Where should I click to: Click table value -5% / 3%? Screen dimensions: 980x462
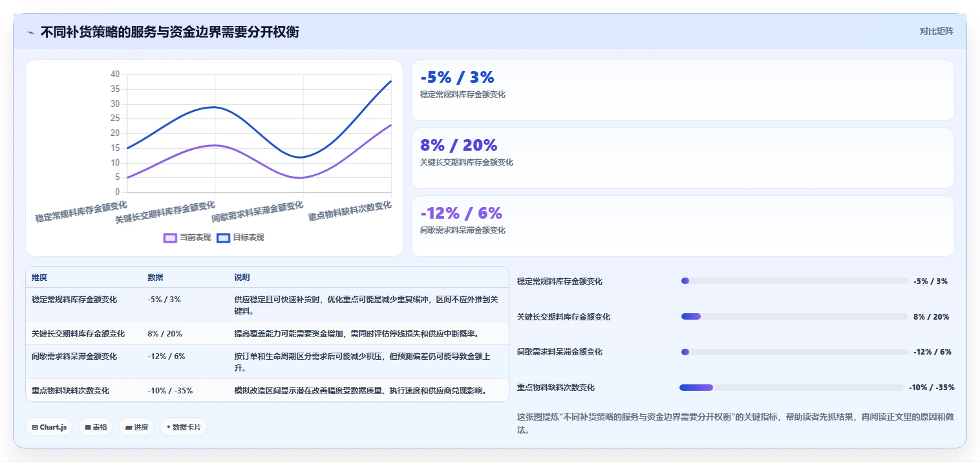point(164,300)
